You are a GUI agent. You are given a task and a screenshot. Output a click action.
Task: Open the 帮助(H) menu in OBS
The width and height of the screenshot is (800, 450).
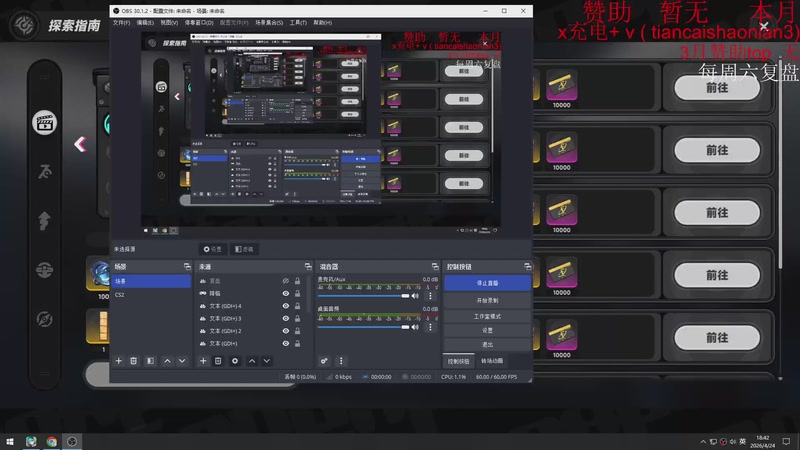(322, 22)
